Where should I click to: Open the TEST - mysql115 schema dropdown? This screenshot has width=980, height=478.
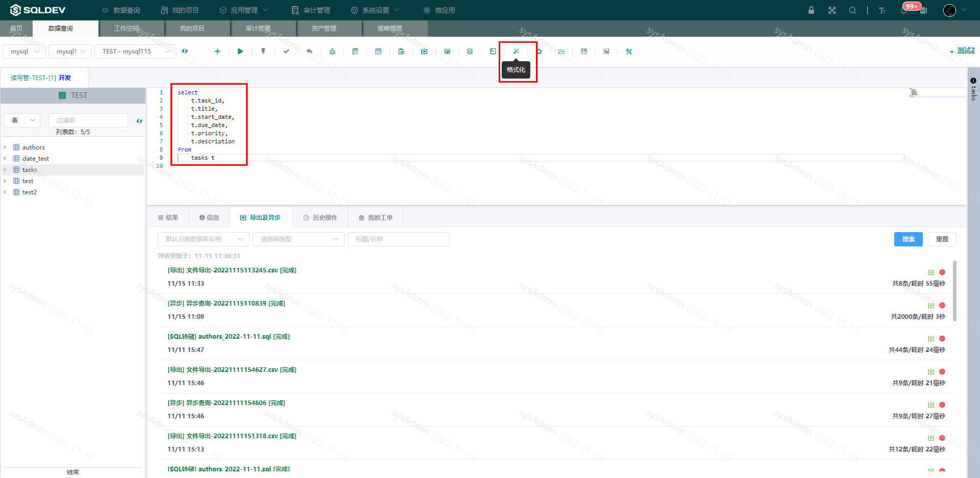(135, 52)
